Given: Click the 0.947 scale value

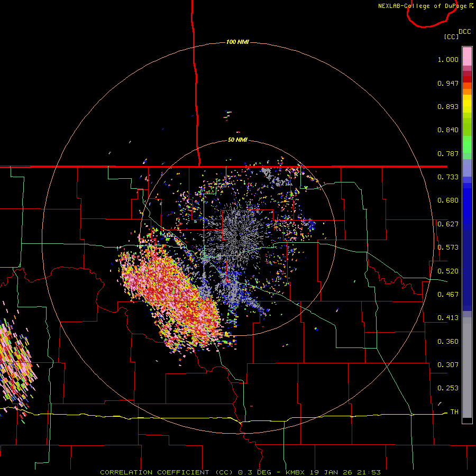Looking at the screenshot, I should pos(448,83).
